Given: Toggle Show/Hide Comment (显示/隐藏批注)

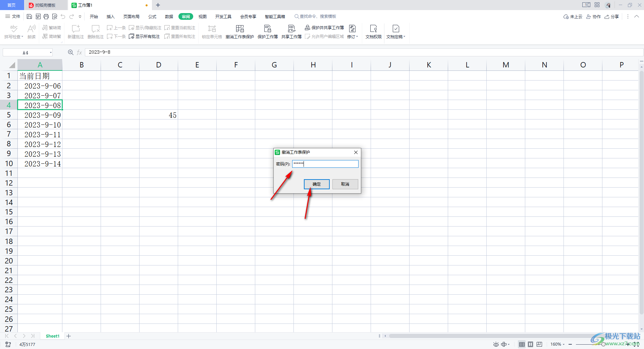Looking at the screenshot, I should (145, 28).
